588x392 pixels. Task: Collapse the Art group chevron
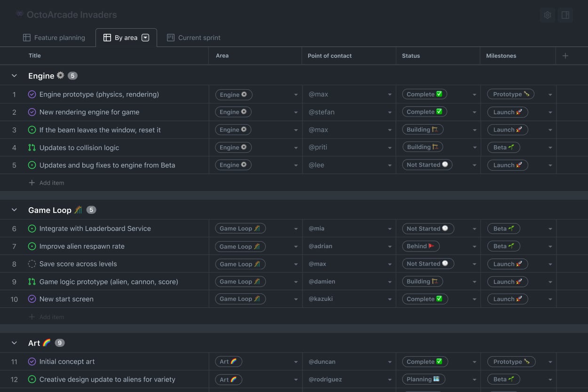tap(13, 343)
